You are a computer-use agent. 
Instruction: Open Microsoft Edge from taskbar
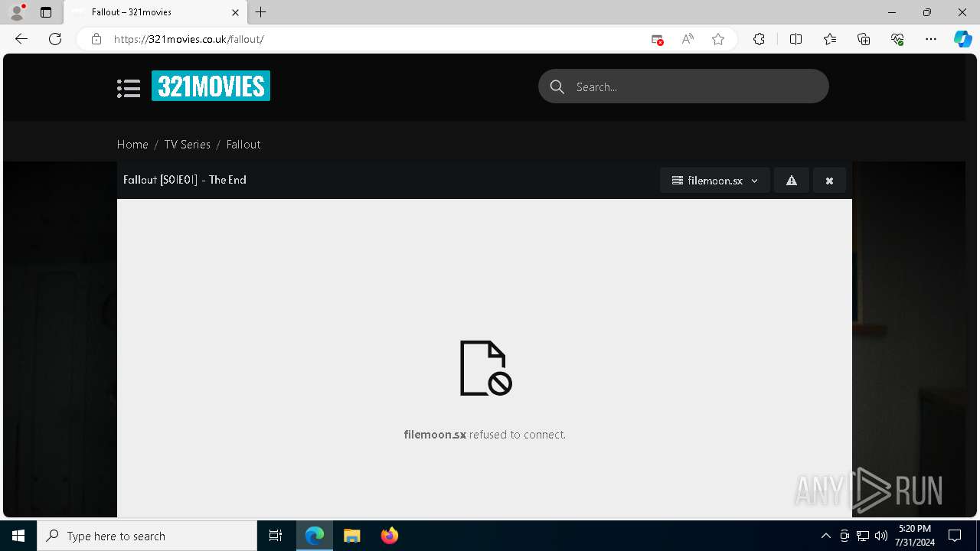[315, 536]
